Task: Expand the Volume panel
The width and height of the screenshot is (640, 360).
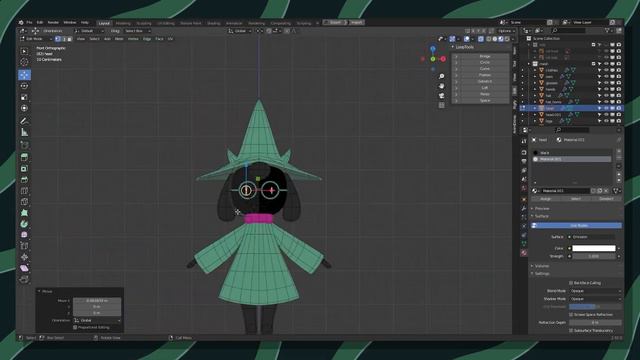Action: [x=542, y=266]
